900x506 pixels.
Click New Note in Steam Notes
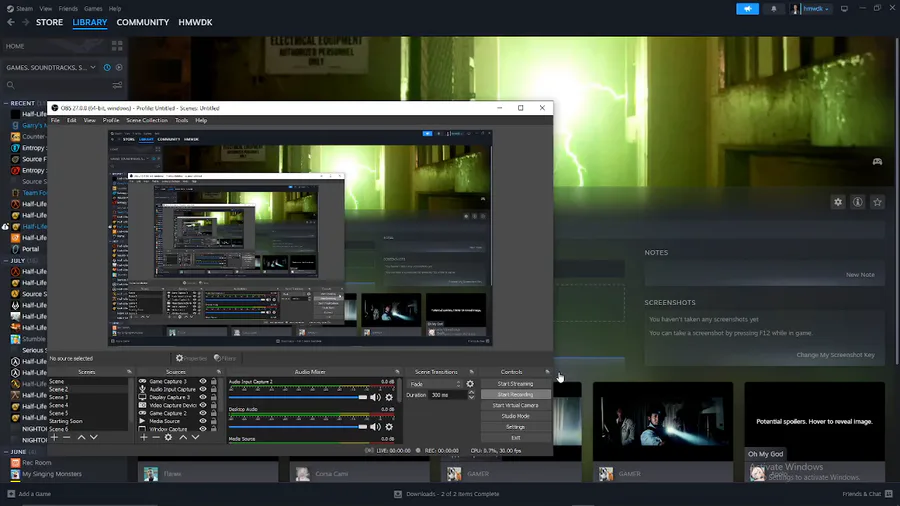click(860, 275)
